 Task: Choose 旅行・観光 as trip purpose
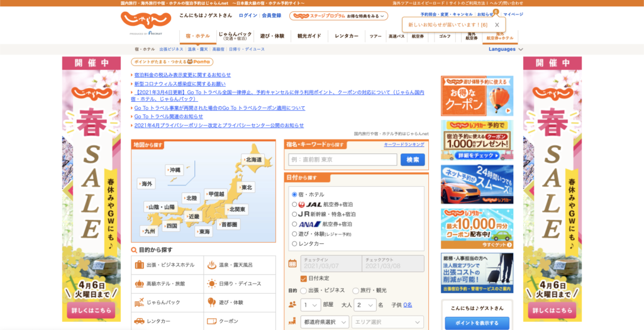pos(356,290)
